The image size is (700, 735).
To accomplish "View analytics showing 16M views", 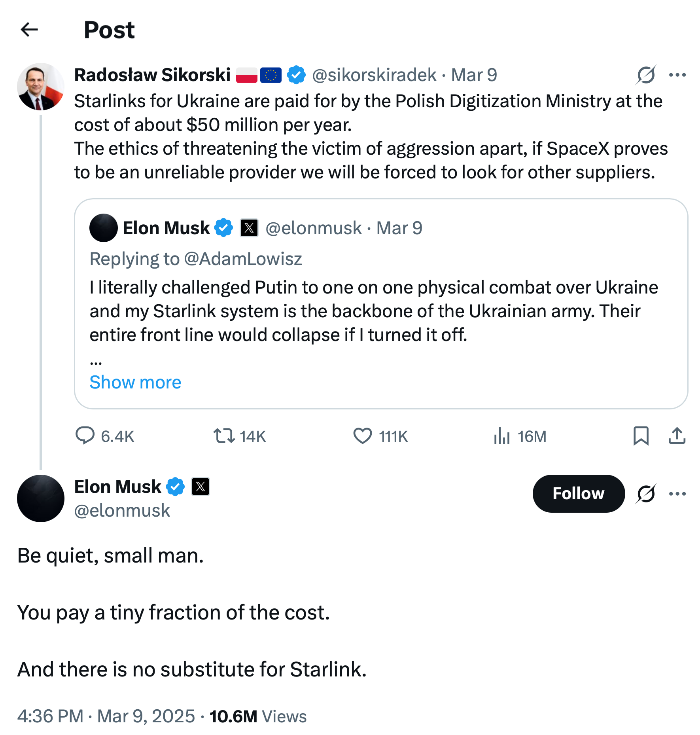I will point(502,436).
